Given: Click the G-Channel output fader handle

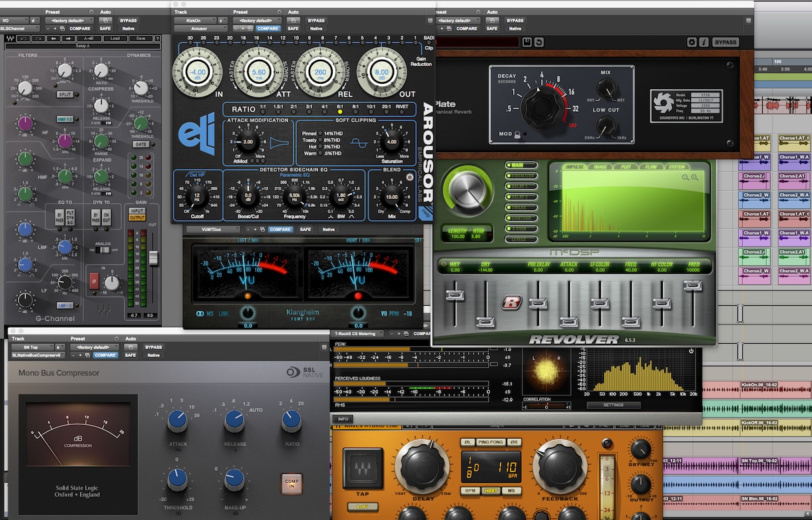Looking at the screenshot, I should coord(152,257).
